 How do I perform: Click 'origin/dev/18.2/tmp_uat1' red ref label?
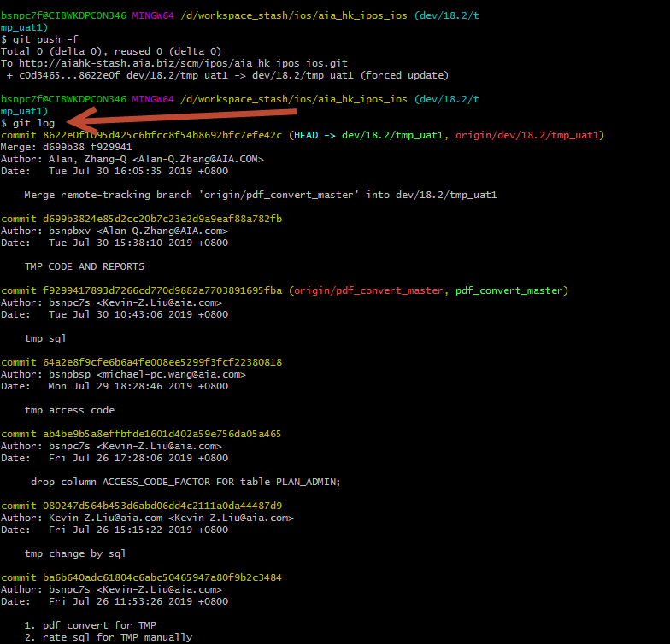[x=526, y=135]
